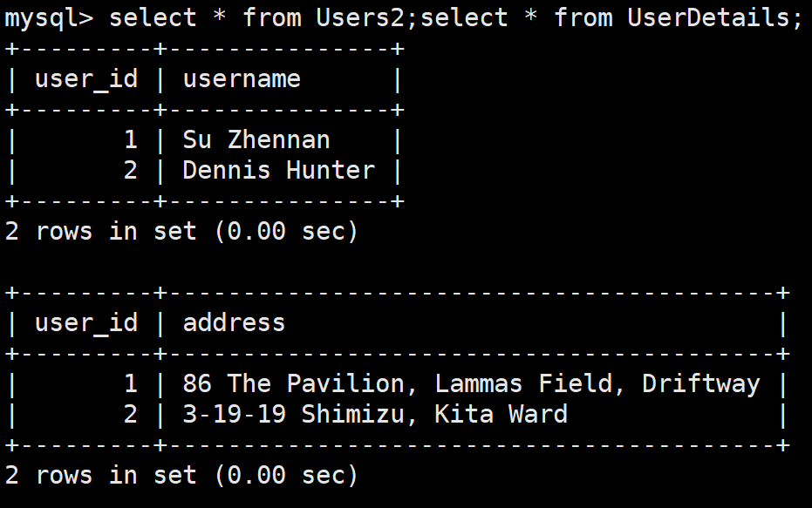Image resolution: width=812 pixels, height=508 pixels.
Task: Click the rows-in-set message below the address table
Action: 181,476
